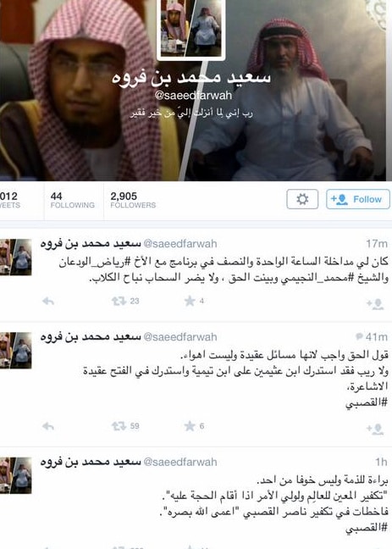Reply to the 41m tweet

point(48,426)
